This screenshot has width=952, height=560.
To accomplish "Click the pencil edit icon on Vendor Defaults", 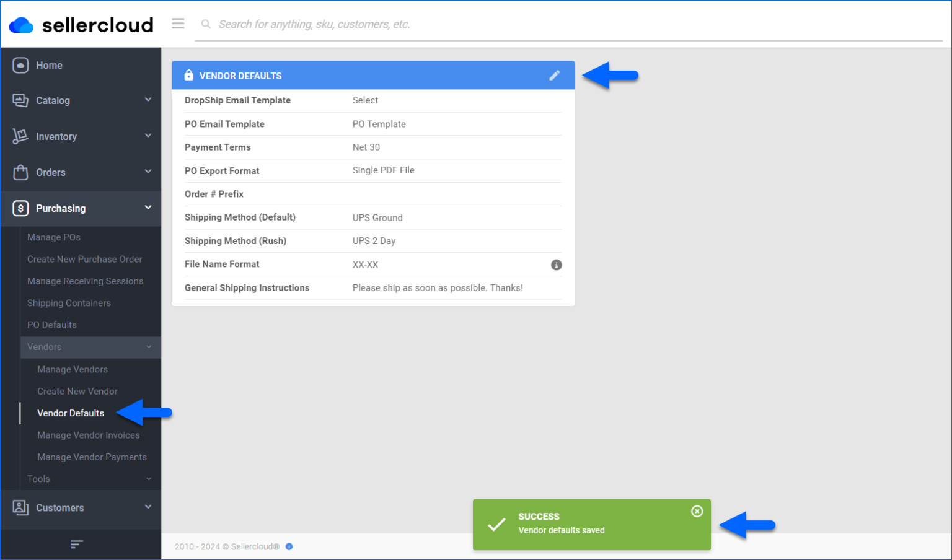I will [x=555, y=75].
